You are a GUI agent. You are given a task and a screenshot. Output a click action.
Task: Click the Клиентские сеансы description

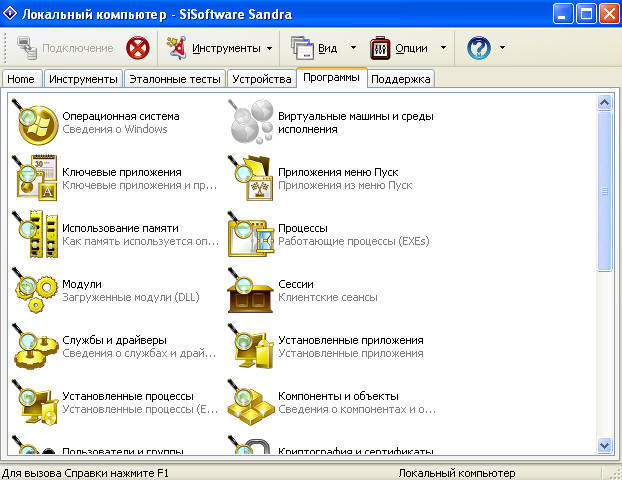[x=328, y=297]
